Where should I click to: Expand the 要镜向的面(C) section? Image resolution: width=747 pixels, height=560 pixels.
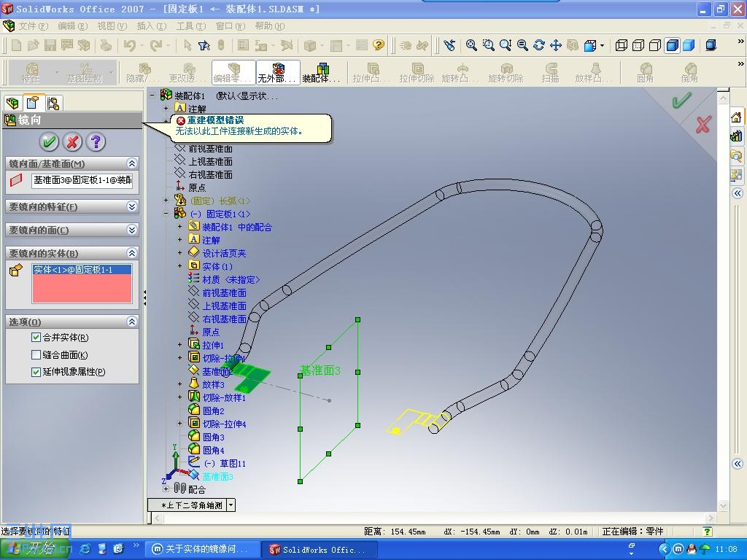(132, 230)
